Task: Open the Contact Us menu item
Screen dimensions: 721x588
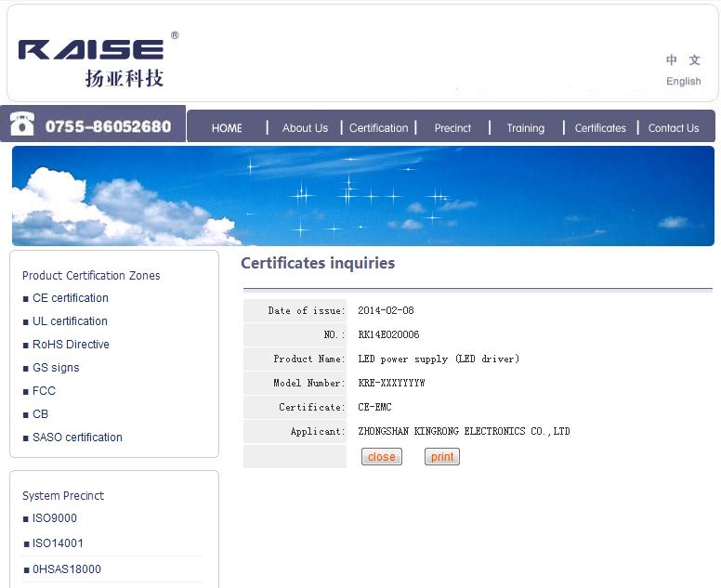Action: tap(674, 128)
